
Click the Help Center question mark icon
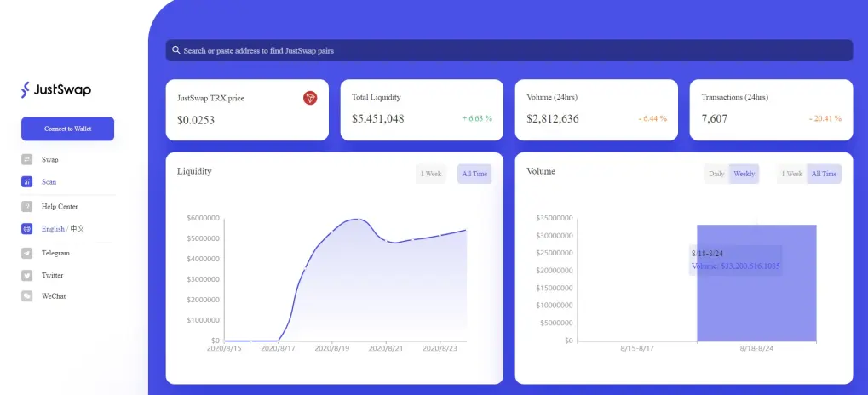tap(27, 206)
